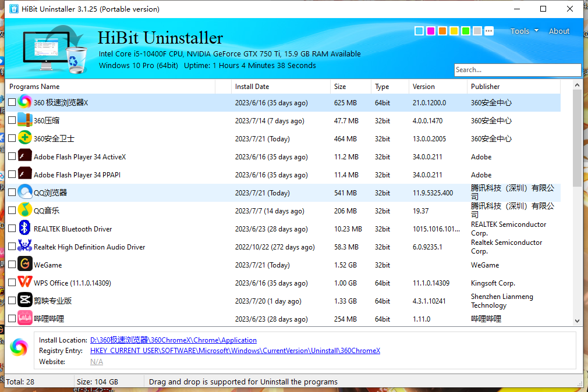Click the Kingsoft Corp. publisher cell

(493, 283)
